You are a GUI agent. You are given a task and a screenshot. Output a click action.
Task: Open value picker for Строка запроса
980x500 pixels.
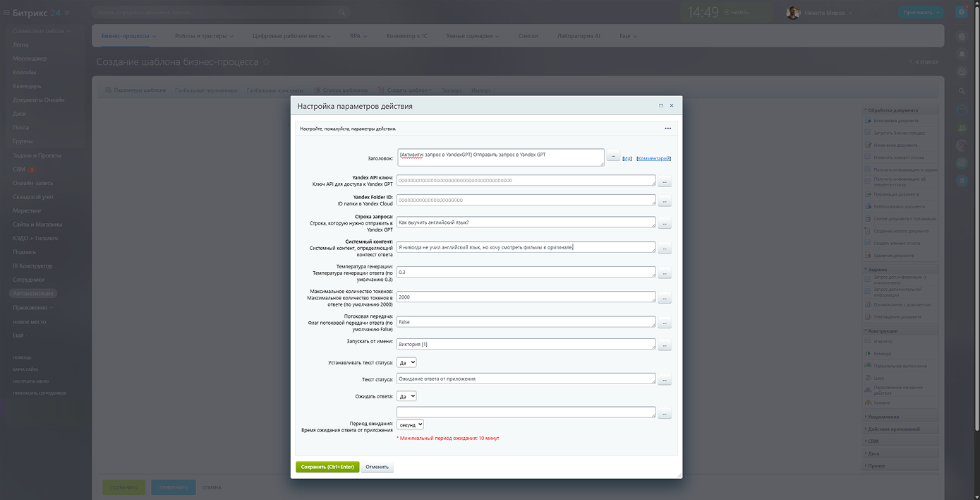point(665,224)
